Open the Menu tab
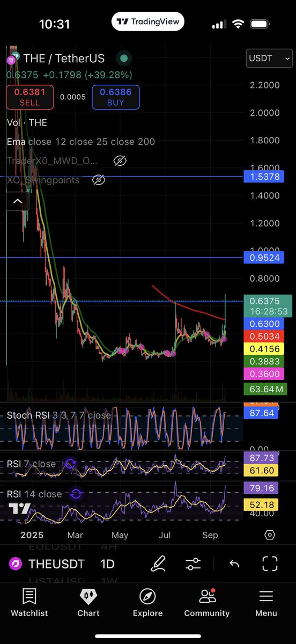The height and width of the screenshot is (644, 296). tap(266, 603)
